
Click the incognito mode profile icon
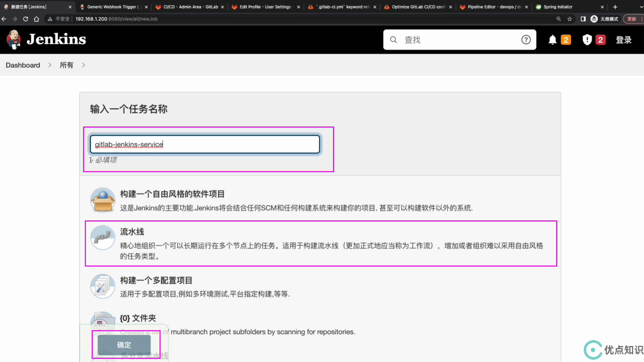pos(594,19)
